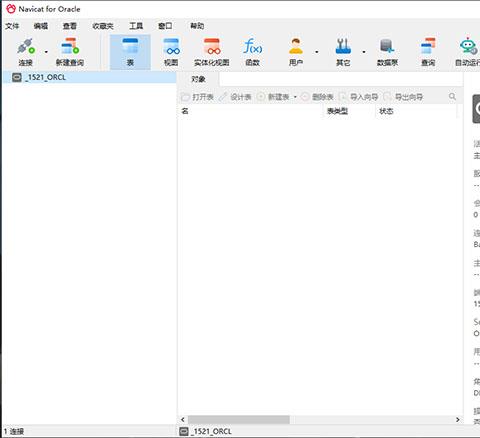Viewport: 480px width, 438px height.
Task: Expand the 连接 dropdown arrow
Action: point(46,52)
